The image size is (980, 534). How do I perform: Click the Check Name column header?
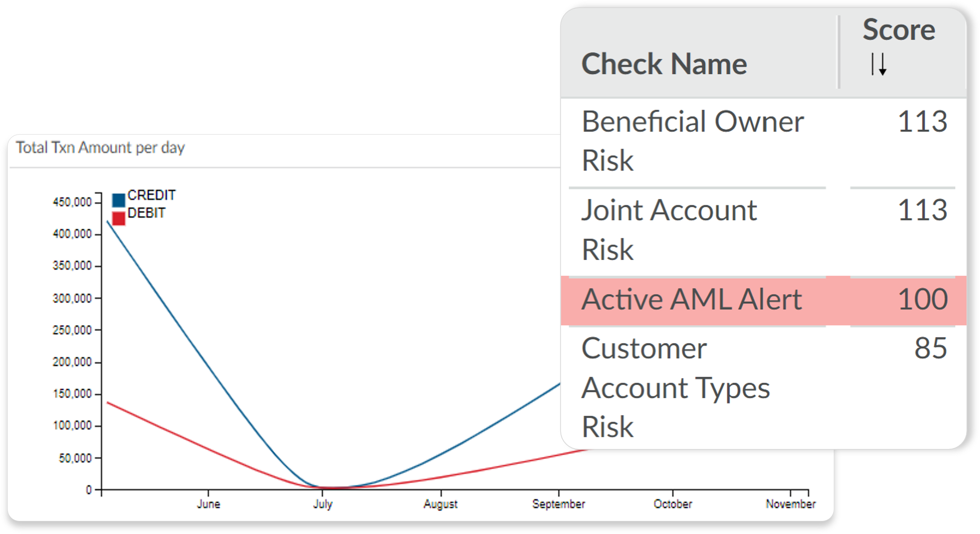pos(664,64)
